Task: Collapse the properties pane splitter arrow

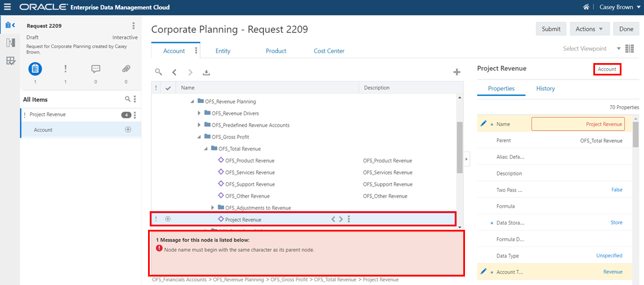Action: [467, 158]
